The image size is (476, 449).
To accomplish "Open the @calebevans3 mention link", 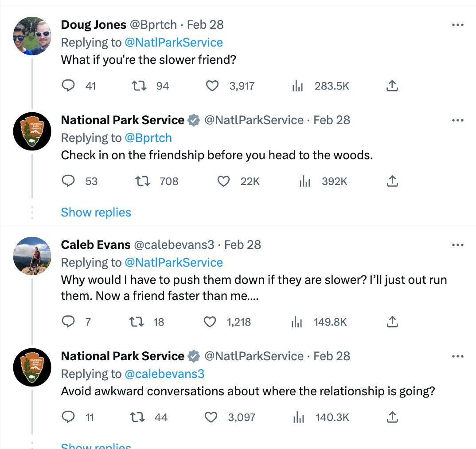I will point(164,374).
